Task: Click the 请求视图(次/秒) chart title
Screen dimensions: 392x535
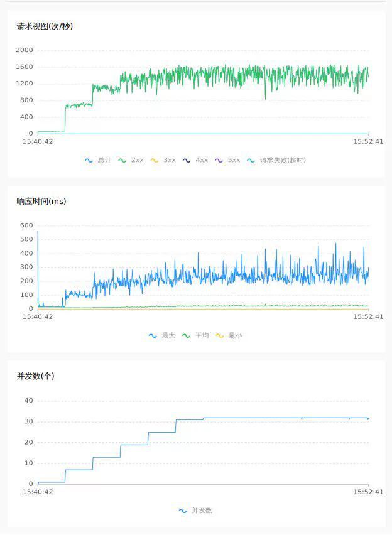Action: coord(45,26)
